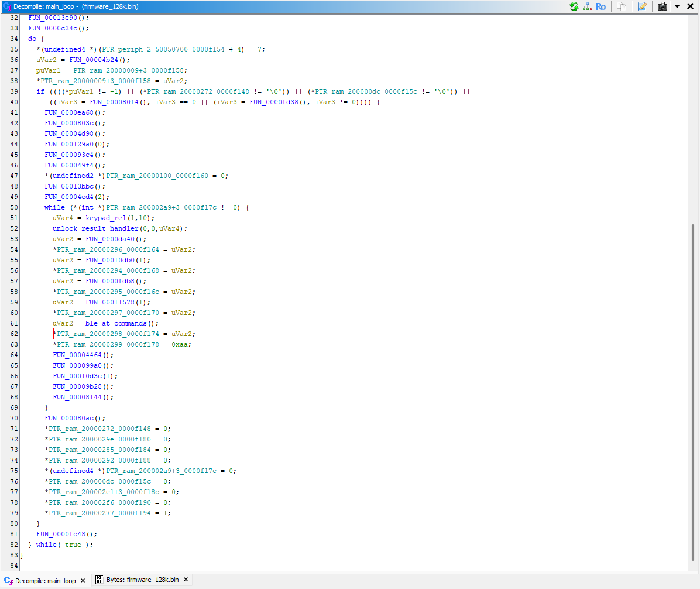Open the decompiler toolbar dropdown arrow menu
The image size is (700, 589).
point(677,6)
